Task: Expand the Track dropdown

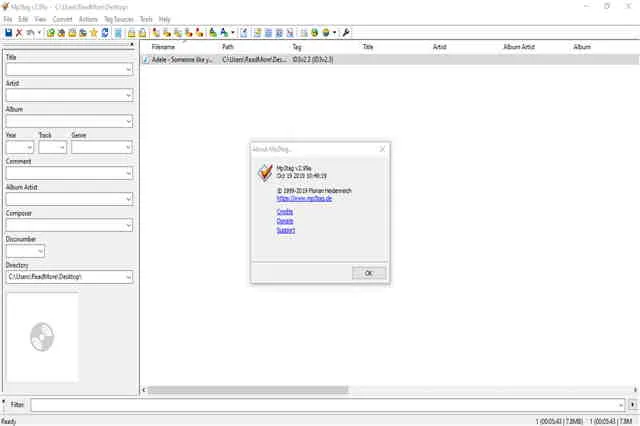Action: click(x=62, y=147)
